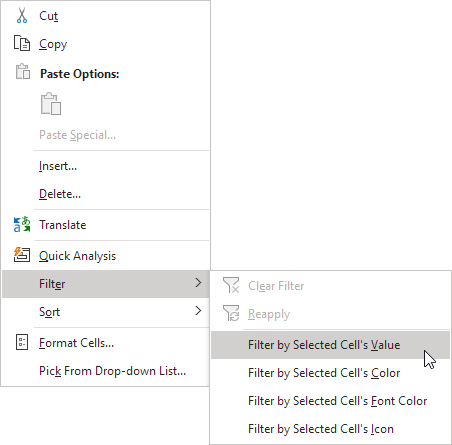Expand the Sort submenu arrow
This screenshot has width=452, height=445.
pos(198,311)
